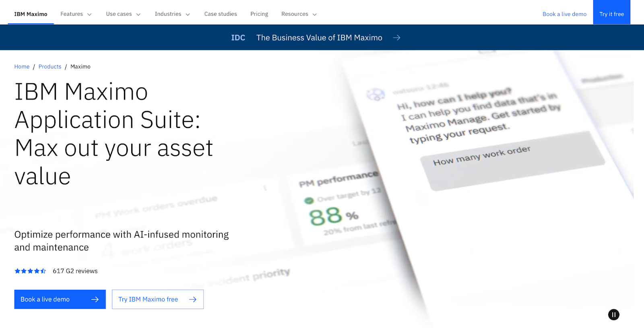Open the Industries dropdown menu

tap(172, 14)
